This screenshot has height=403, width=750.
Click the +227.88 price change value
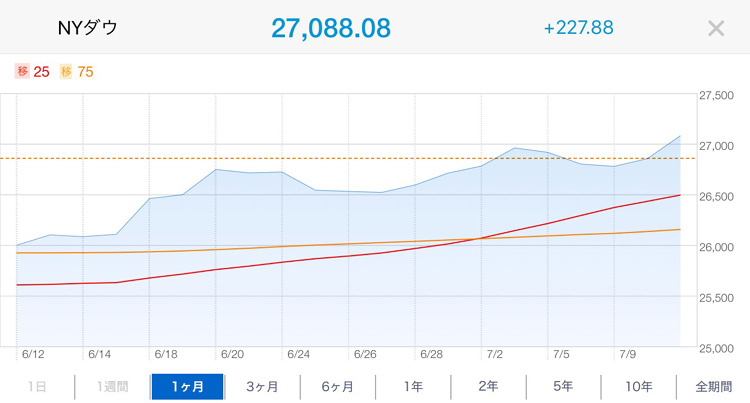pyautogui.click(x=578, y=28)
